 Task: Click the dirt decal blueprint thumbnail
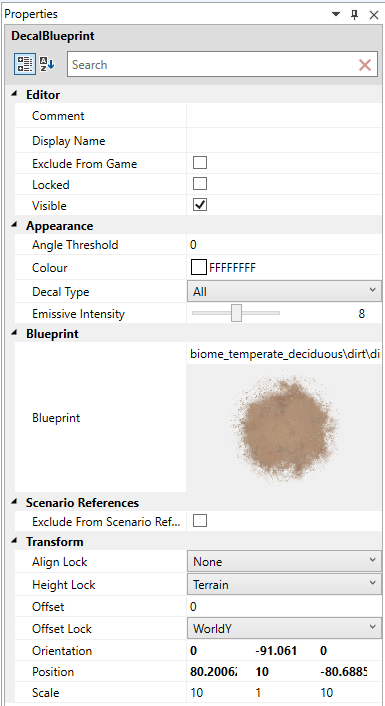285,428
